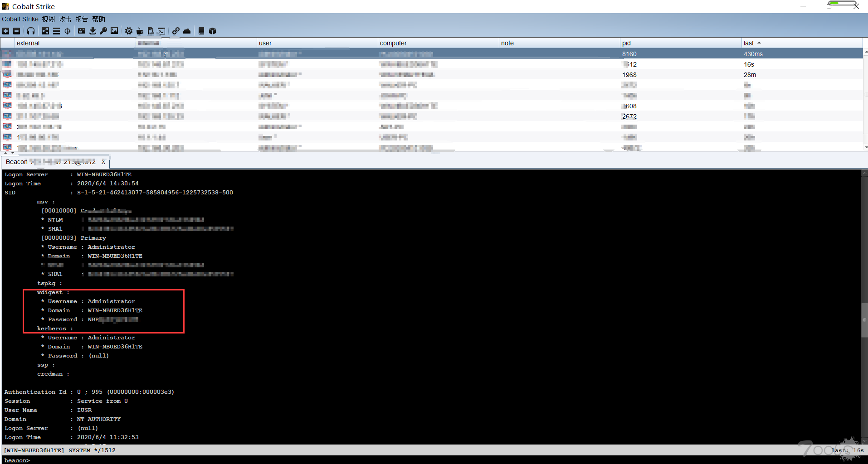Click the console vertical scrollbar thumb
Screen dimensions: 868x464
click(x=864, y=320)
